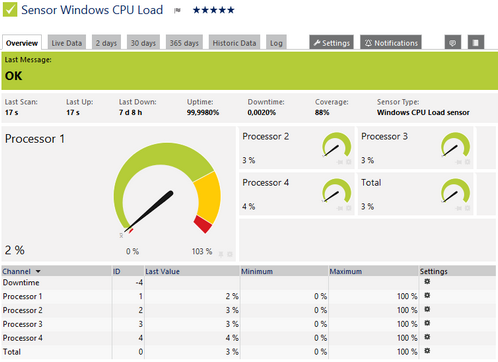
Task: Click the Windows CPU Load sensor type text
Action: pyautogui.click(x=423, y=112)
